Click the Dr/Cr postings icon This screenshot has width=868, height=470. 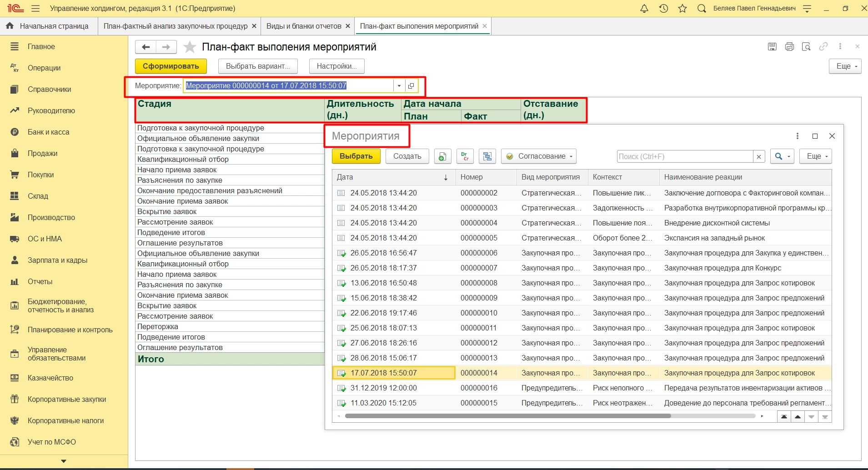click(465, 156)
